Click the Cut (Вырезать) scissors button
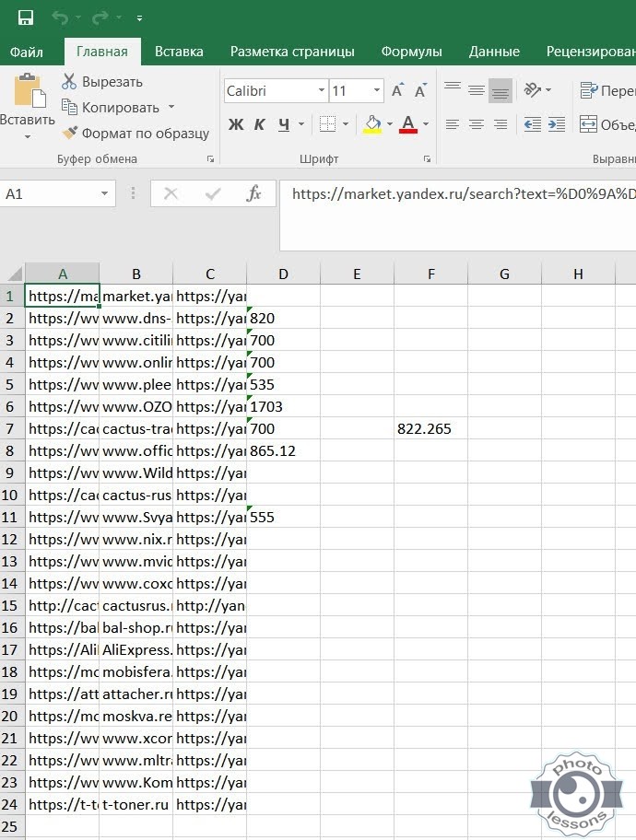 pyautogui.click(x=101, y=82)
